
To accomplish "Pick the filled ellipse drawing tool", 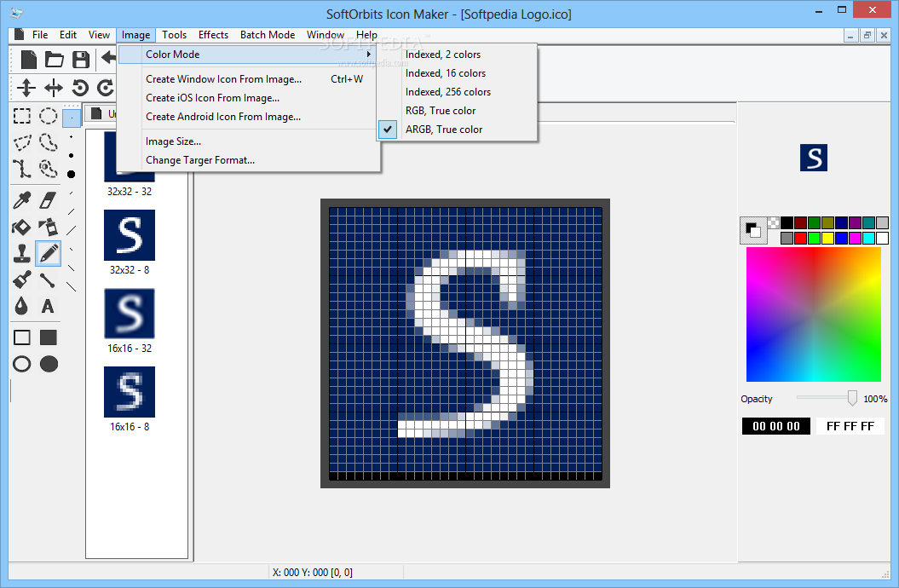I will [49, 364].
